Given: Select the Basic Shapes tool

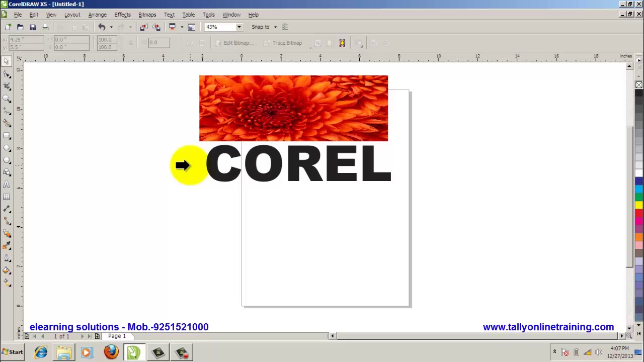Looking at the screenshot, I should 7,172.
